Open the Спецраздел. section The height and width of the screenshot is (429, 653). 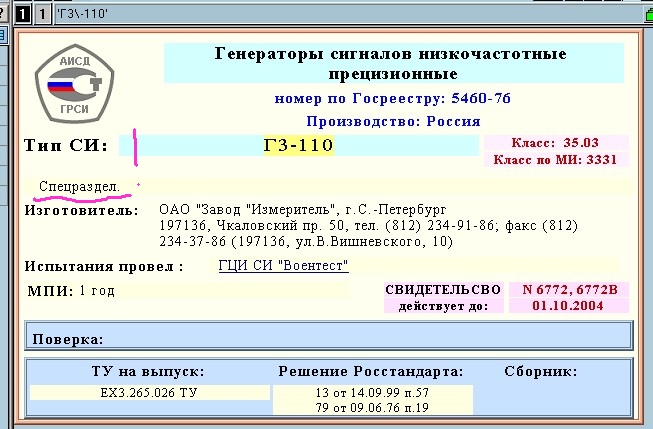pyautogui.click(x=79, y=186)
